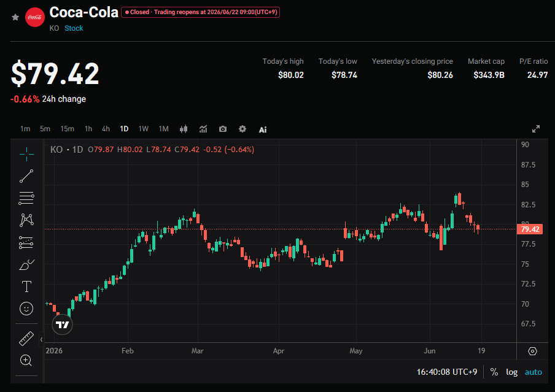555x392 pixels.
Task: Activate the zoom in tool
Action: point(26,361)
